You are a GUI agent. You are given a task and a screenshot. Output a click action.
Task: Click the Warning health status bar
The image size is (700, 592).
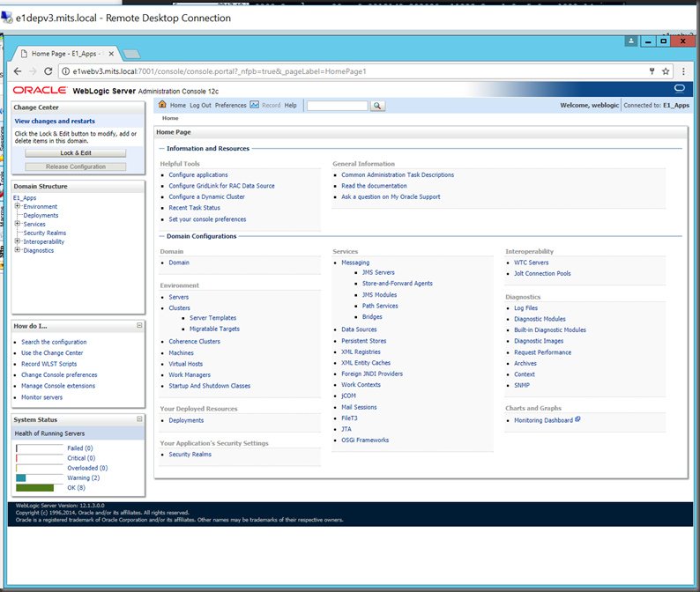click(40, 477)
